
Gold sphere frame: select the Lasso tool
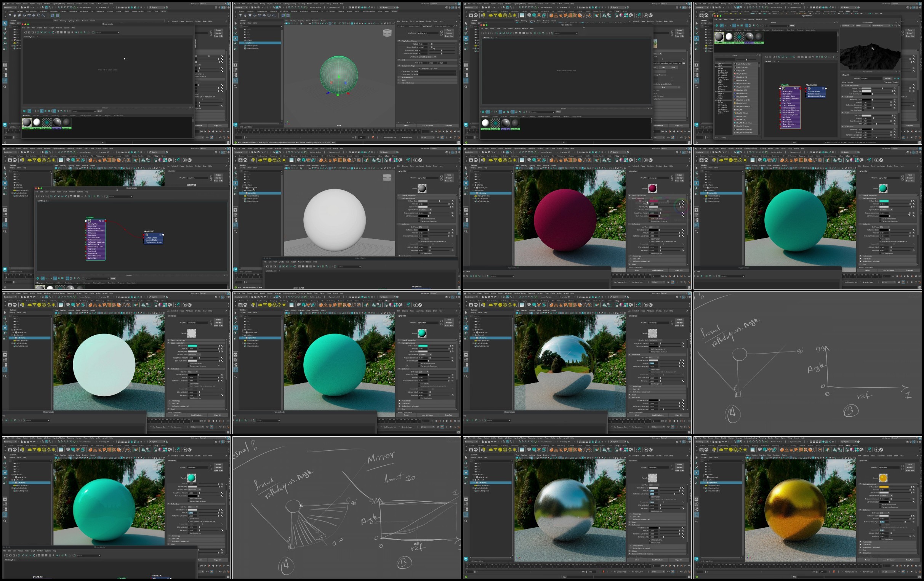click(x=697, y=463)
